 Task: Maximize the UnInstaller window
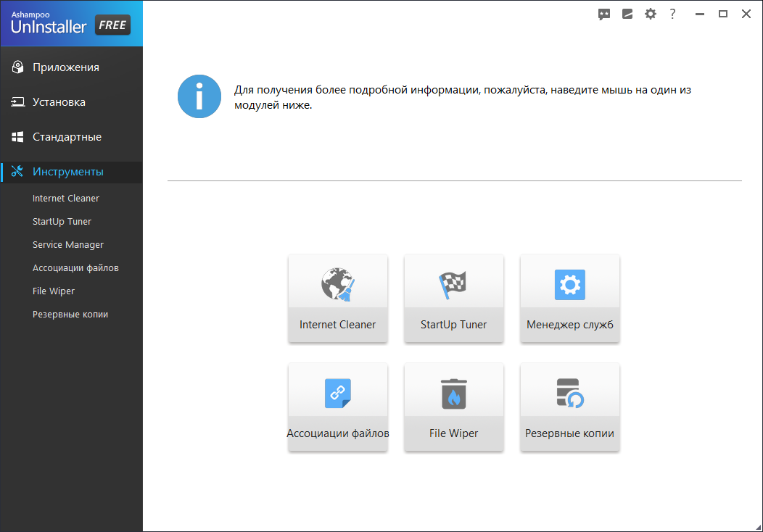point(723,14)
